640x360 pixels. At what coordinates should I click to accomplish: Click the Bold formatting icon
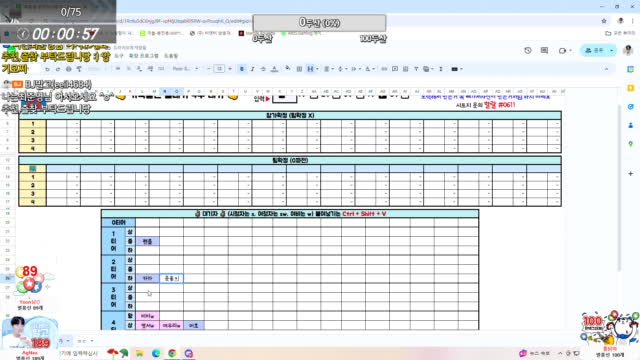click(242, 69)
